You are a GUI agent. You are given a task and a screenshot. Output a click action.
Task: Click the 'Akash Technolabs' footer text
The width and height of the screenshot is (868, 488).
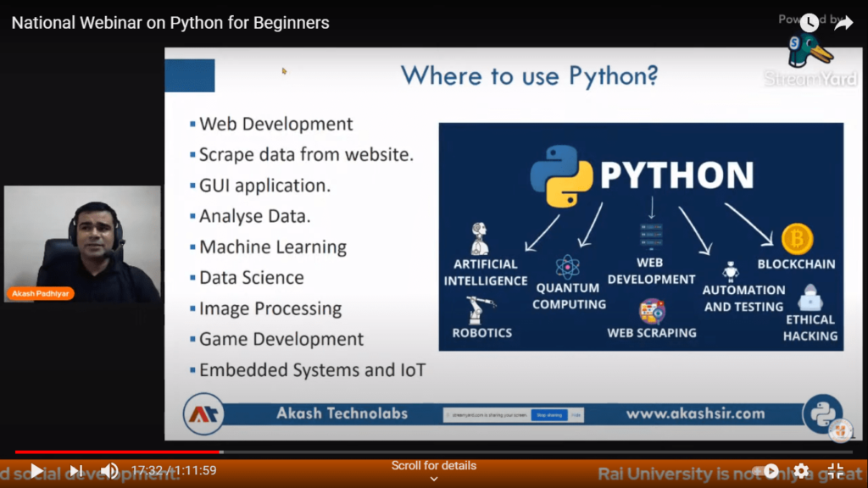click(342, 413)
